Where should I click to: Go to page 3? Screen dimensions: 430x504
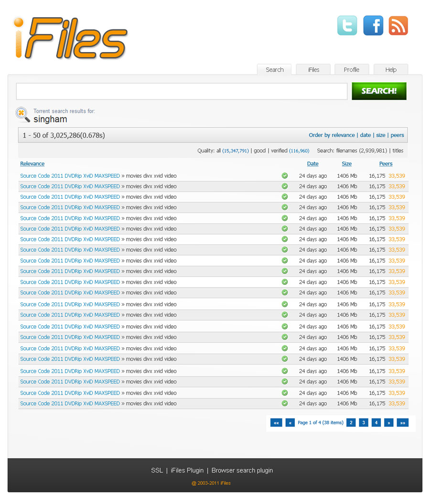pos(364,423)
